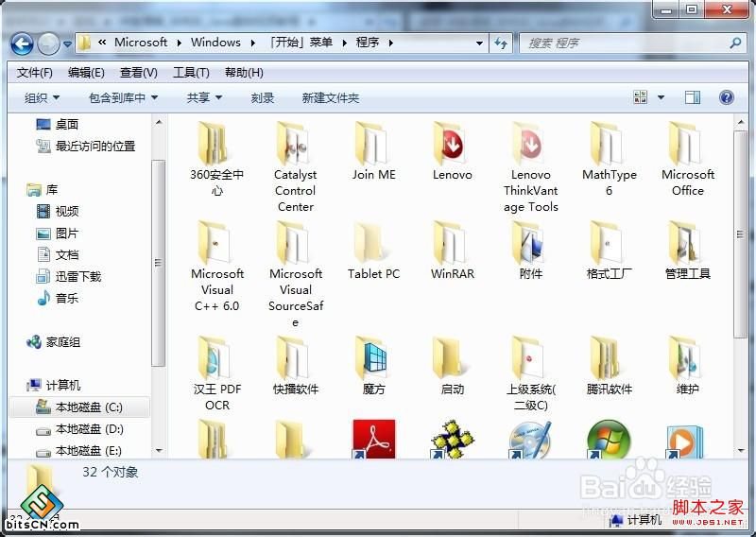Image resolution: width=756 pixels, height=537 pixels.
Task: Click 「开始」菜单 in the address path
Action: tap(301, 43)
